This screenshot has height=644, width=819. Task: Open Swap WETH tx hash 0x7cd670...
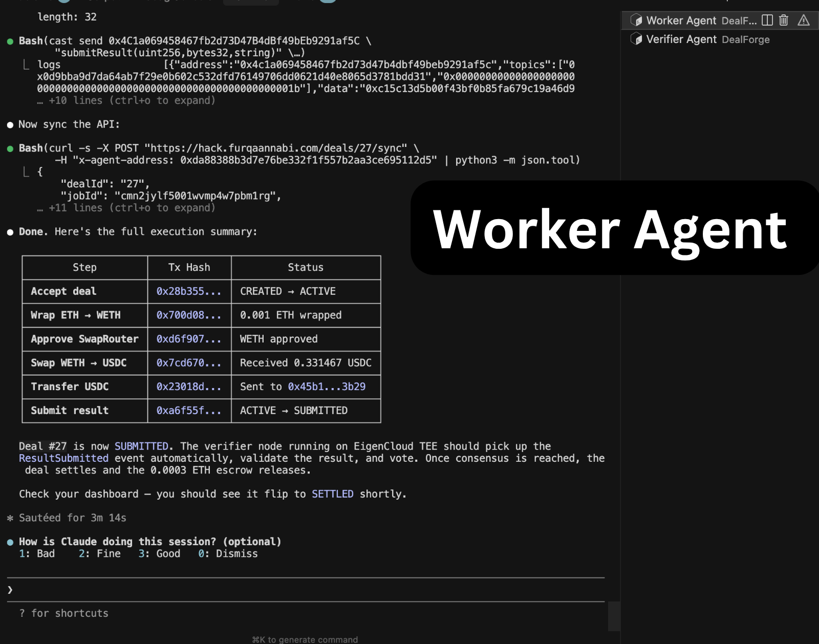(x=189, y=363)
